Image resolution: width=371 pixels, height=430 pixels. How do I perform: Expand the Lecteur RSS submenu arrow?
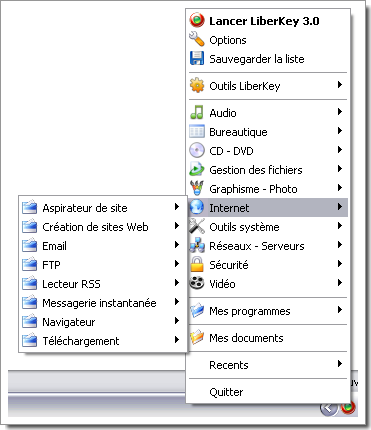pyautogui.click(x=177, y=283)
